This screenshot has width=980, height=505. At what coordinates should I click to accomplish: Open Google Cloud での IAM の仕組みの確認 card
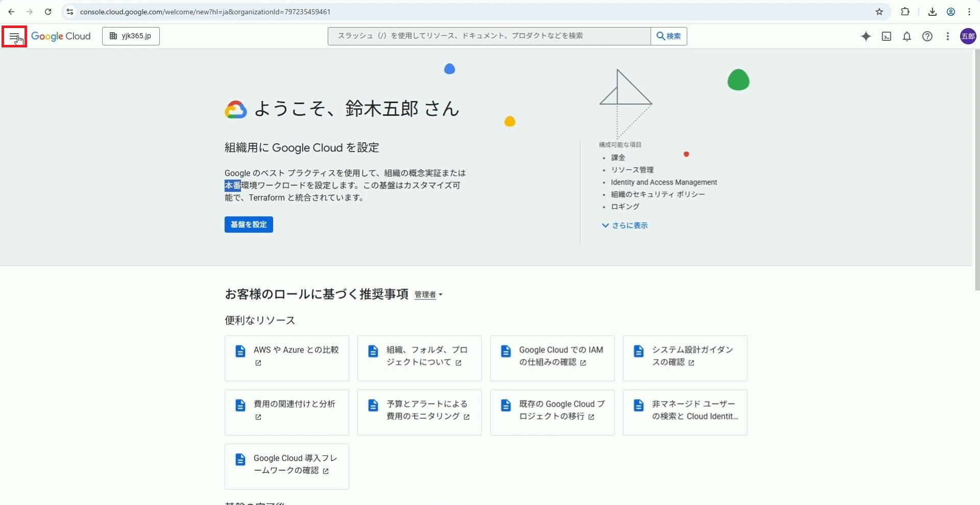(x=552, y=358)
